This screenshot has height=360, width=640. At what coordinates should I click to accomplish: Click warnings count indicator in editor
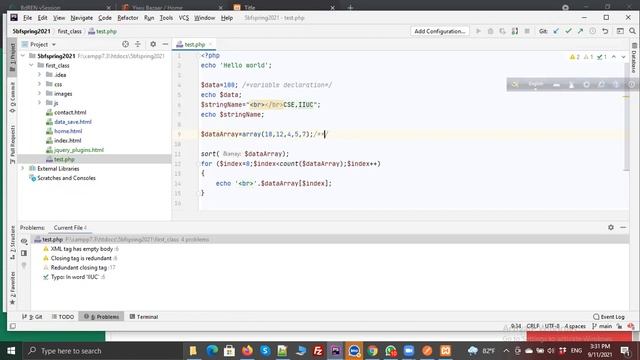point(575,57)
